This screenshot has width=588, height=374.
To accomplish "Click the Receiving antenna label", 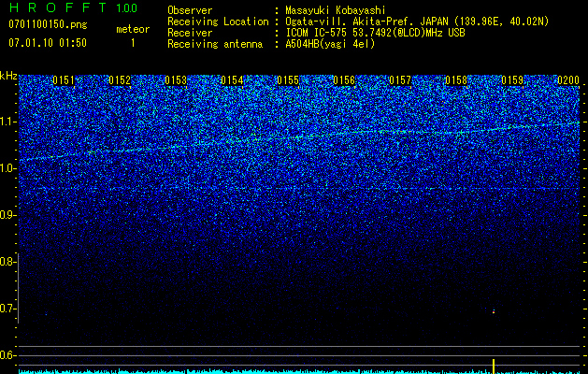I will 215,44.
